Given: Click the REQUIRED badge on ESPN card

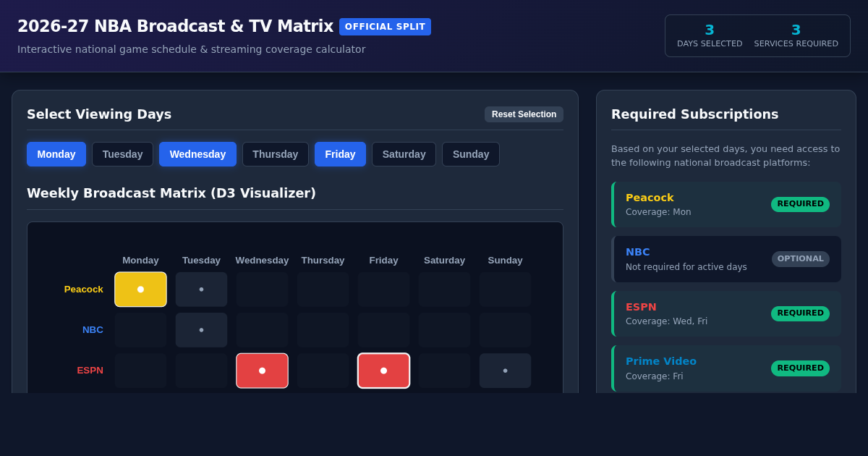Looking at the screenshot, I should coord(800,313).
